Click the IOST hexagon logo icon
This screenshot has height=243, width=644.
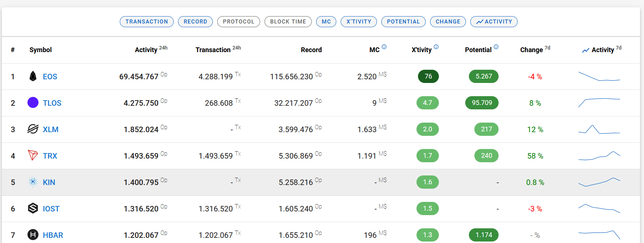[x=33, y=208]
